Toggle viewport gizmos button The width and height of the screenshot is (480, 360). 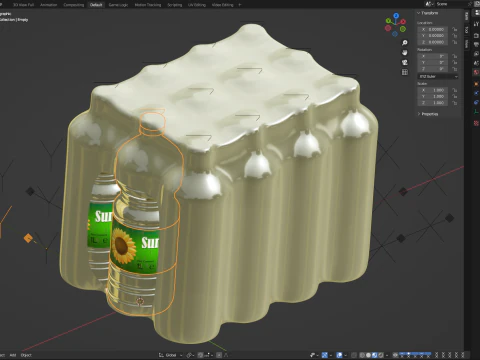click(325, 355)
